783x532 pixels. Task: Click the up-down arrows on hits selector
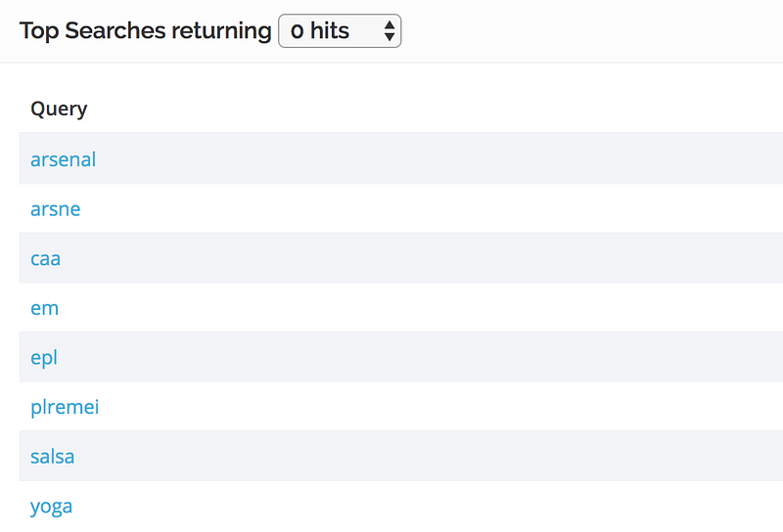390,31
